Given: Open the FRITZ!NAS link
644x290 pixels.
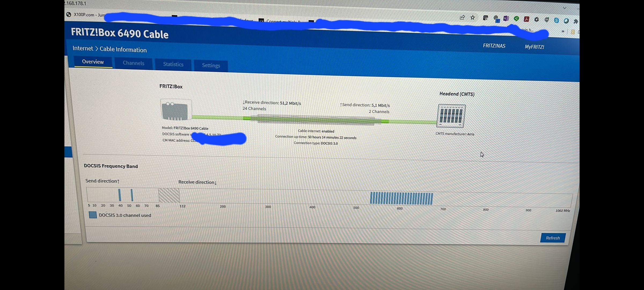Looking at the screenshot, I should click(494, 46).
